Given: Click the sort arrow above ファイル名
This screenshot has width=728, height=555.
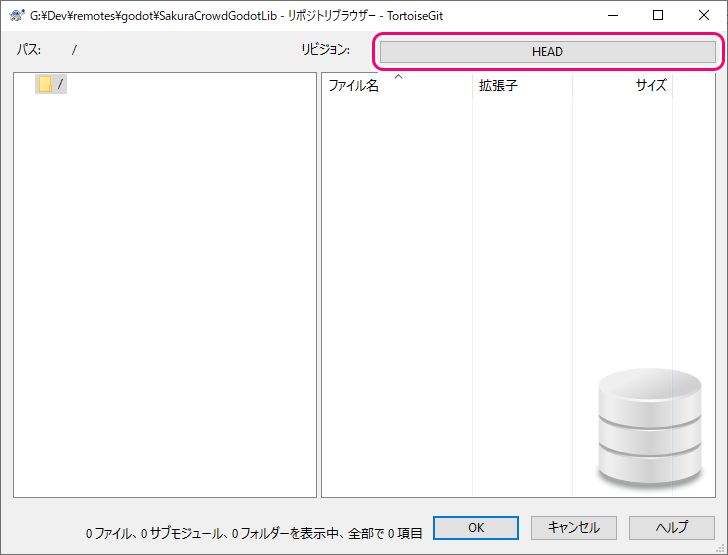Looking at the screenshot, I should tap(398, 76).
